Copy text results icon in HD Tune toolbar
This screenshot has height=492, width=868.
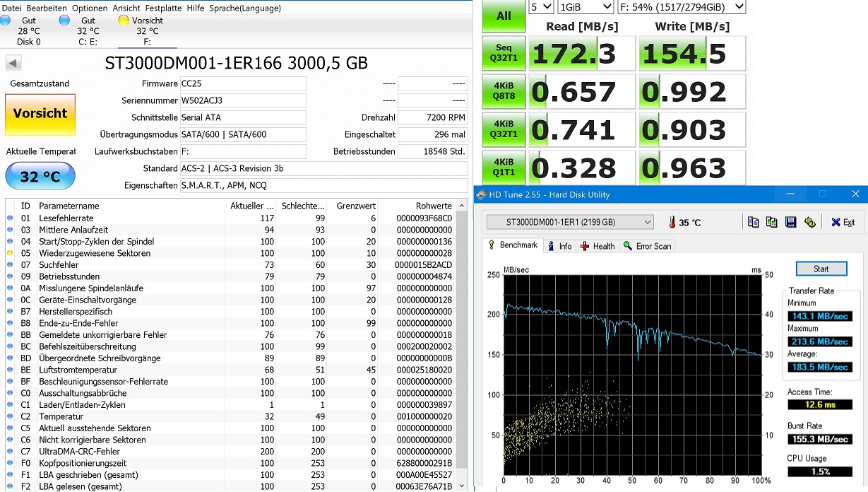[754, 222]
